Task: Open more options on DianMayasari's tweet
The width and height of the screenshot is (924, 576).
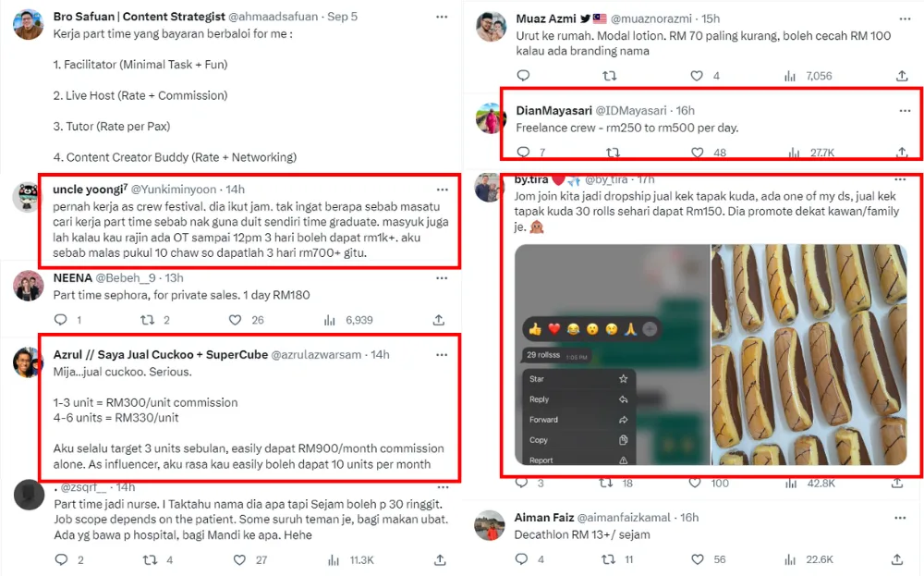Action: pos(905,111)
